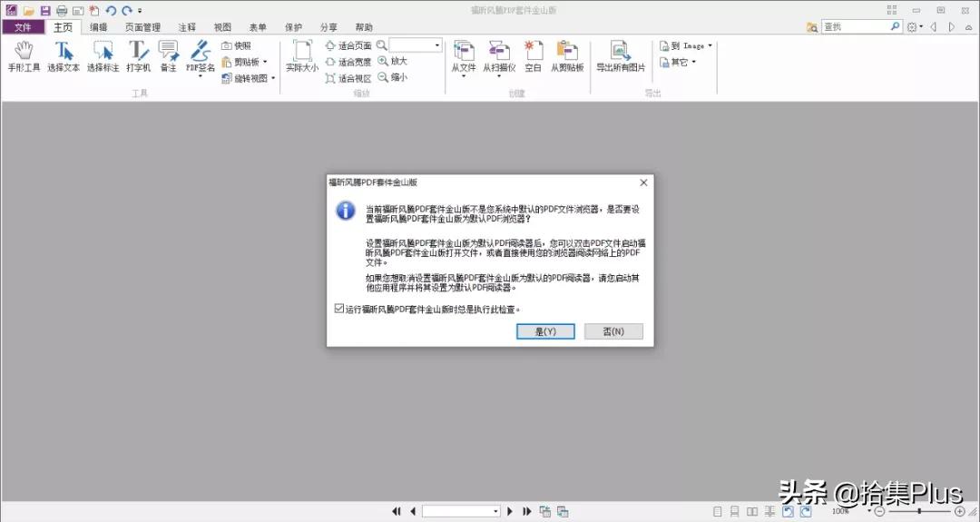Open file via quick access folder icon
The width and height of the screenshot is (980, 522).
pyautogui.click(x=29, y=11)
